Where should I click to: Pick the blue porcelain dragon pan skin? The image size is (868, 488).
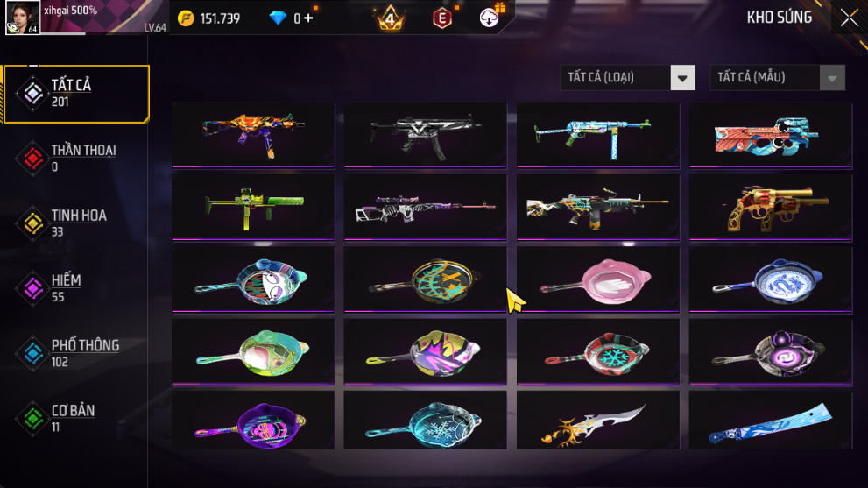pyautogui.click(x=771, y=279)
